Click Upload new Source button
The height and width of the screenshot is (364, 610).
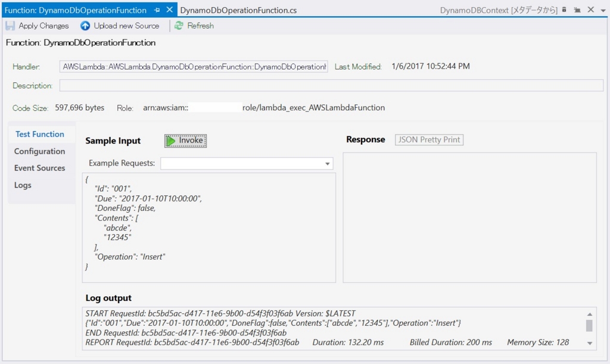(120, 26)
